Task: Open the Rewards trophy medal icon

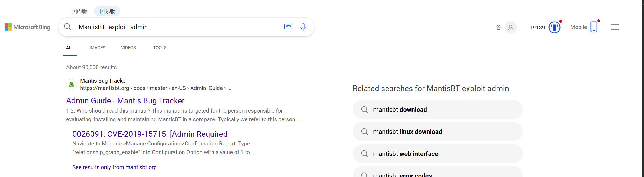Action: click(555, 27)
